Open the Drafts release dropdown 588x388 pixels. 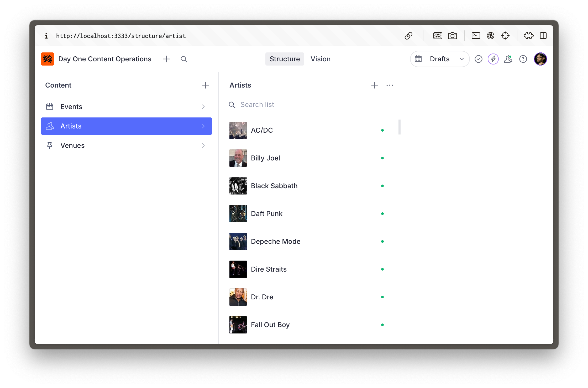click(440, 59)
